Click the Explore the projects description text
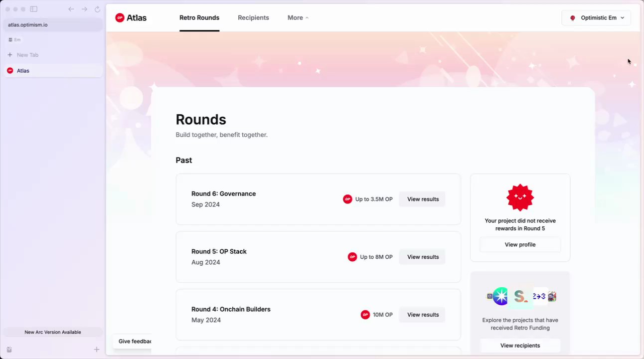 pos(520,324)
